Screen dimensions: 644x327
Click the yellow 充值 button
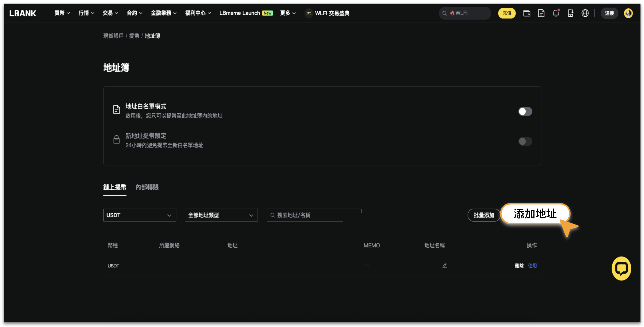pyautogui.click(x=507, y=13)
